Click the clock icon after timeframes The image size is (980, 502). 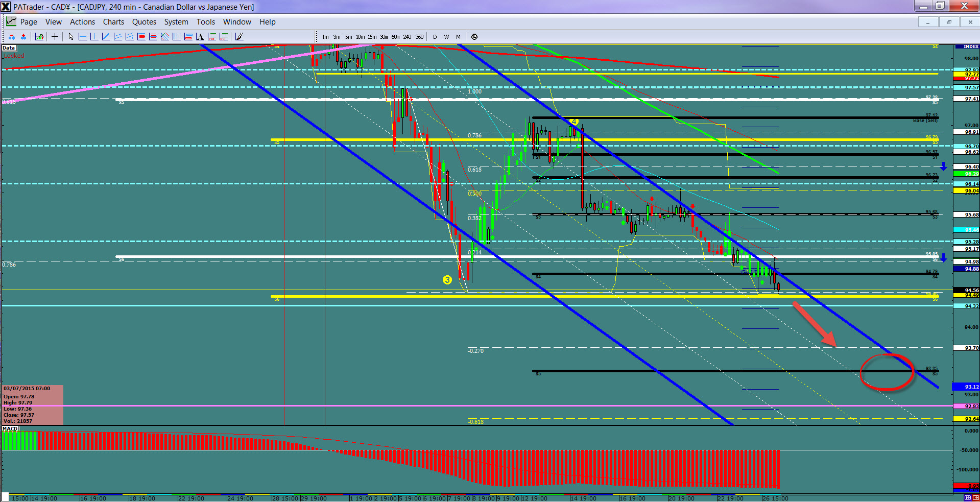474,37
